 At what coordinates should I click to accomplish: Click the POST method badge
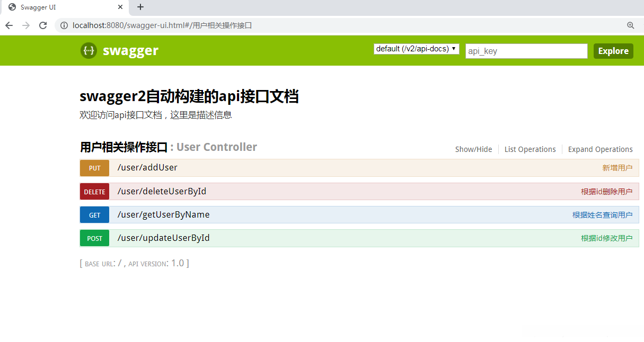(x=94, y=238)
